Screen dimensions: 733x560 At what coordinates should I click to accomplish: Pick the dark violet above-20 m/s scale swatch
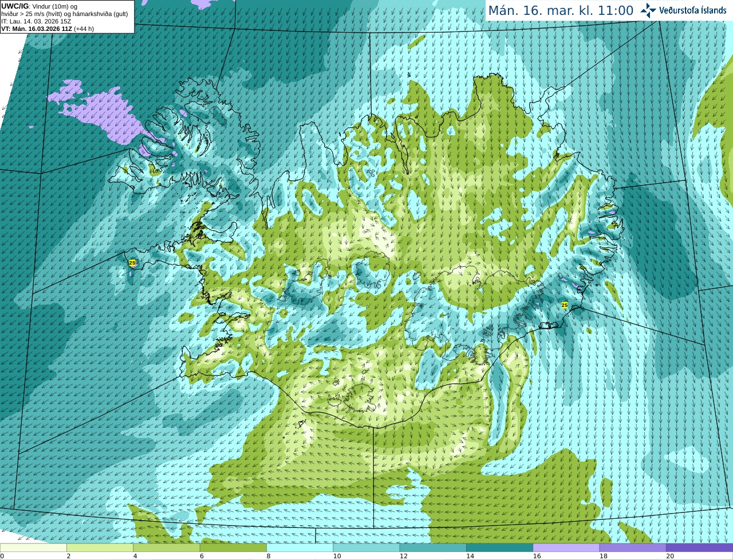point(699,548)
